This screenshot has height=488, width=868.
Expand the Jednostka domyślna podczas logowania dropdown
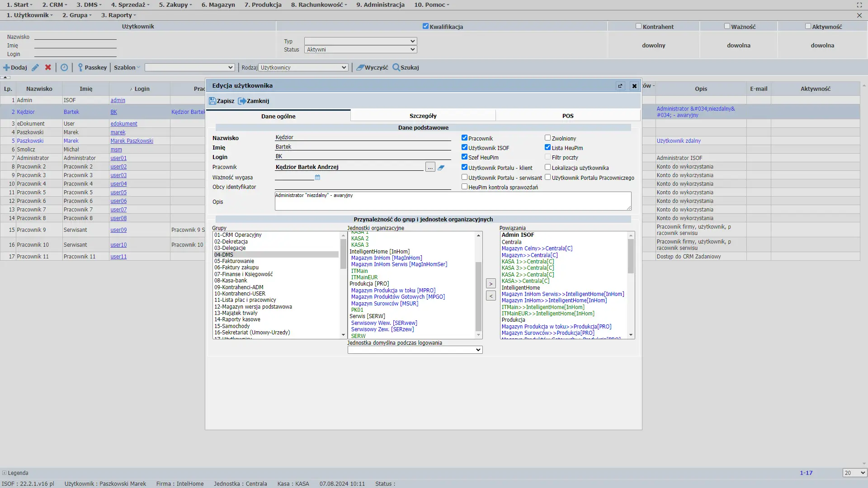coord(415,350)
